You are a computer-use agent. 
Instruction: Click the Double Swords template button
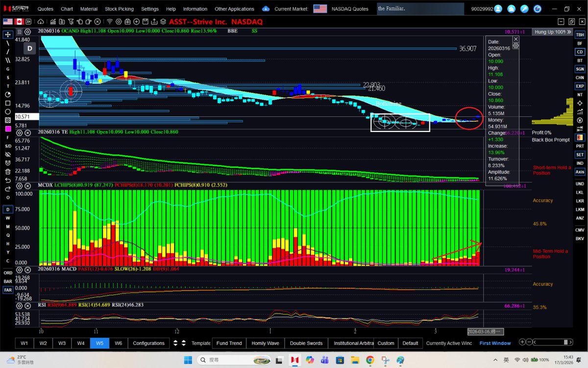click(306, 343)
